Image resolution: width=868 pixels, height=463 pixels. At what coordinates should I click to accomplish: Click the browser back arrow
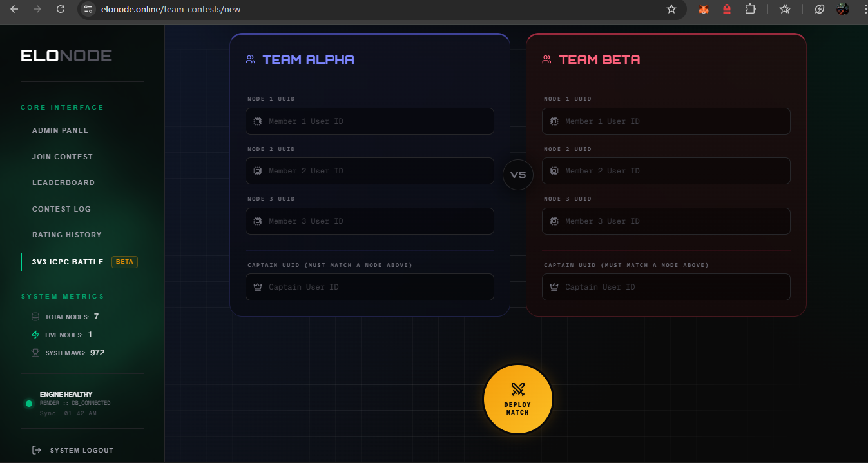point(14,9)
